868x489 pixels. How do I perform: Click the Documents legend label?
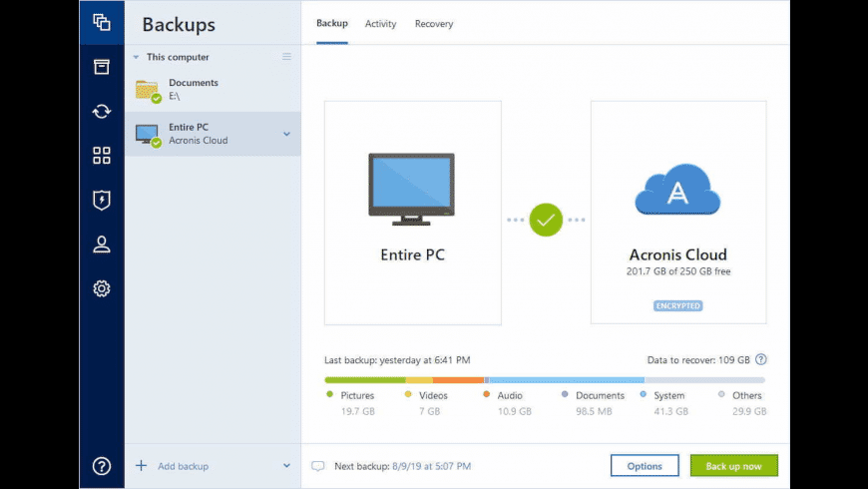(600, 395)
